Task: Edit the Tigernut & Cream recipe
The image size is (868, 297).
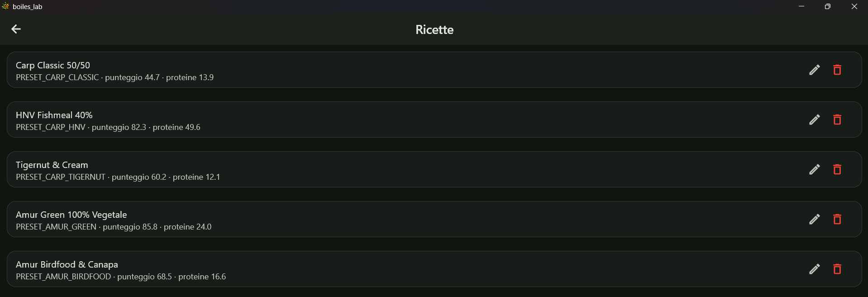Action: (x=814, y=169)
